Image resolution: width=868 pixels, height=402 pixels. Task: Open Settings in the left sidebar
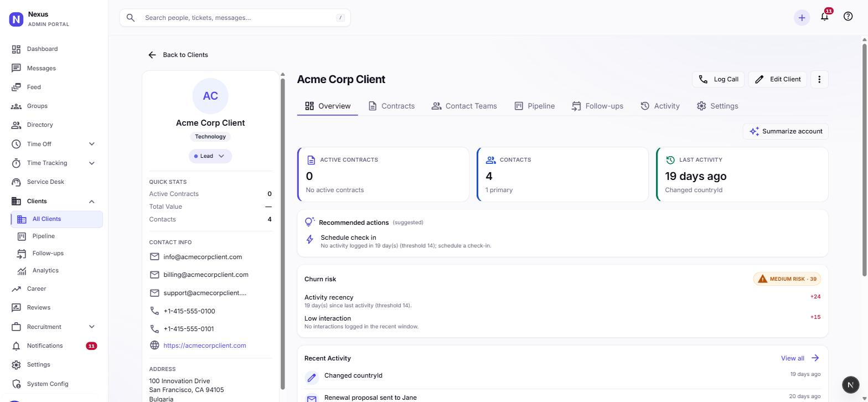(54, 364)
